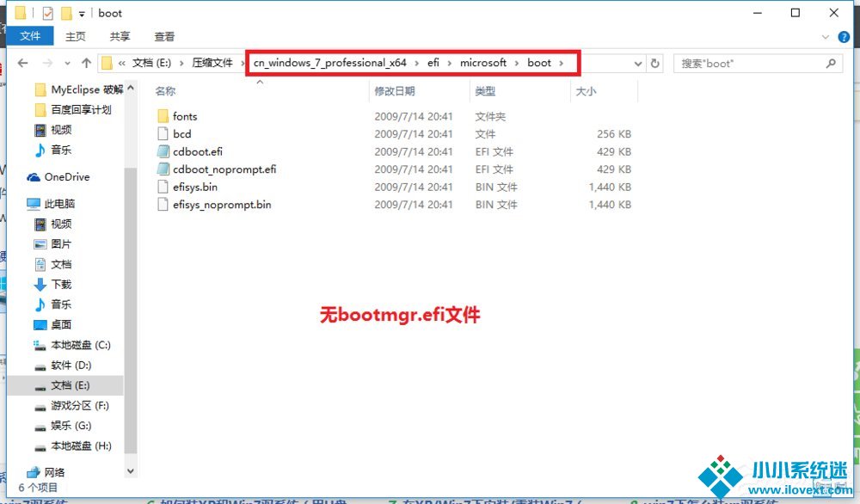The width and height of the screenshot is (860, 504).
Task: Click the 压缩文件 breadcrumb segment
Action: click(212, 63)
